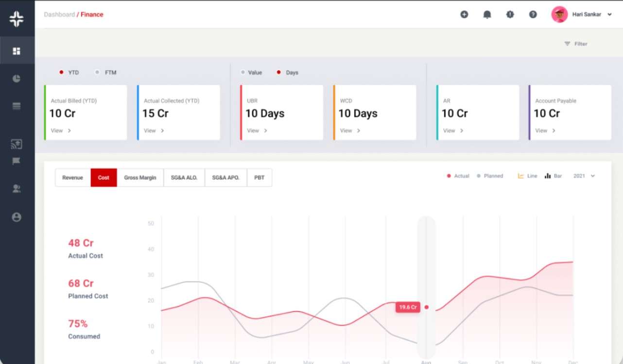Open the flag icon in sidebar
This screenshot has width=623, height=364.
(x=16, y=162)
